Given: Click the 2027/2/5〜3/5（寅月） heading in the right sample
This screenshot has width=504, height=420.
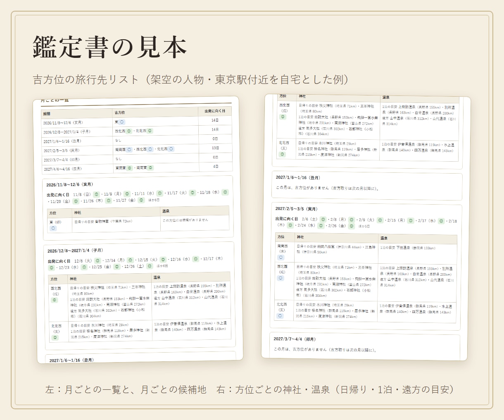Looking at the screenshot, I should click(296, 209).
